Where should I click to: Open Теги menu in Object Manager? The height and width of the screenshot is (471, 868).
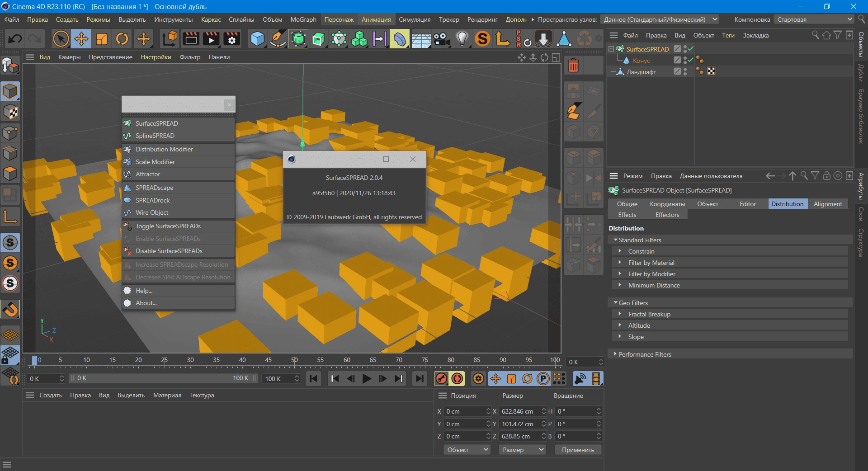click(728, 35)
